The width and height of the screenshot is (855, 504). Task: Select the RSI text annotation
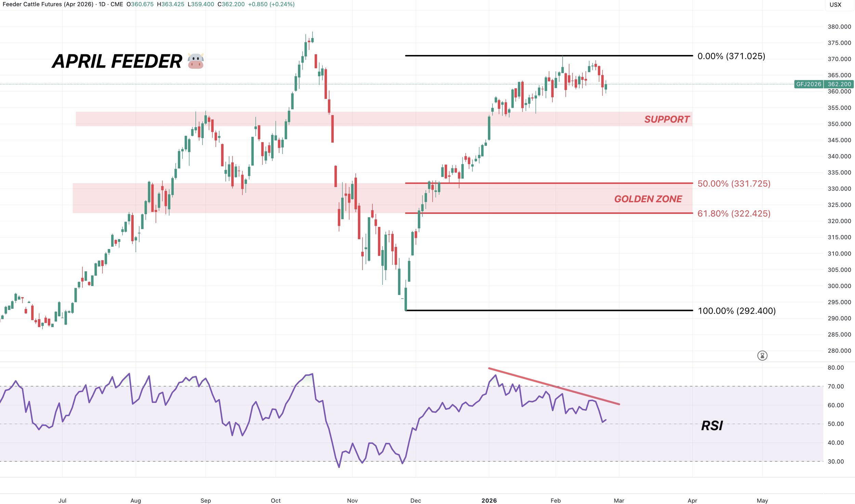click(x=712, y=426)
